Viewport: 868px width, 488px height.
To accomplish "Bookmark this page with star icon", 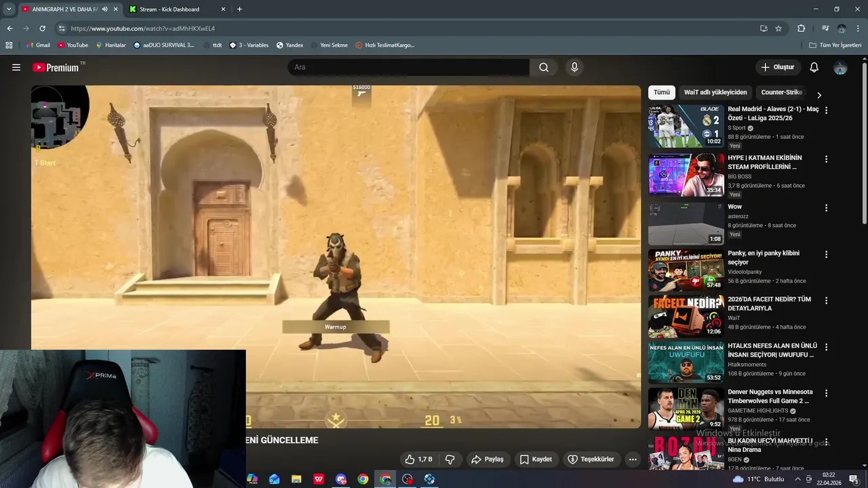I will click(x=778, y=28).
